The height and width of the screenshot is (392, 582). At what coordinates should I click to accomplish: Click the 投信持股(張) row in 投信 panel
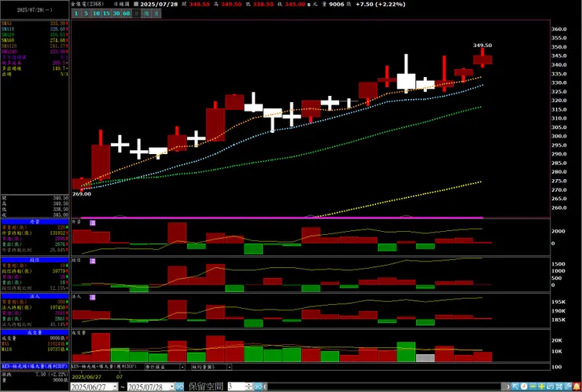[x=35, y=272]
